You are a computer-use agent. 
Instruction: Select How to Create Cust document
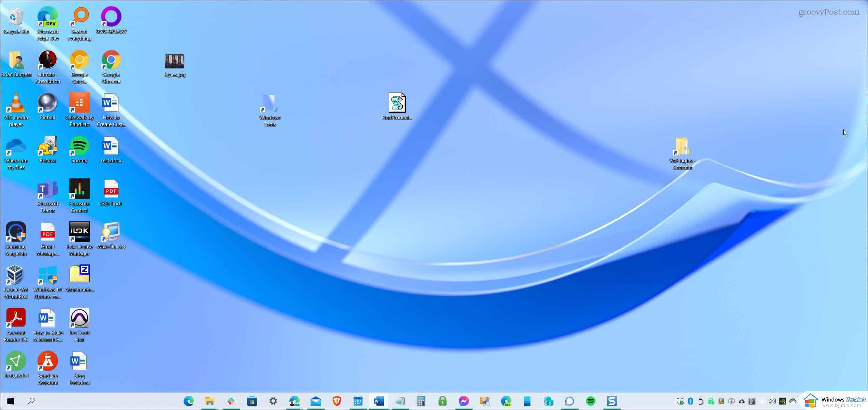click(111, 110)
